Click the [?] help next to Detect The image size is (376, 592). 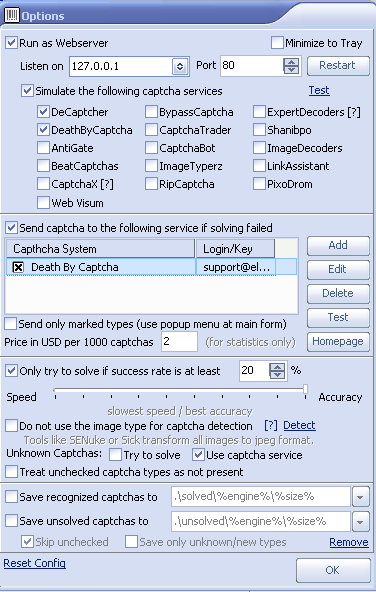[x=271, y=426]
